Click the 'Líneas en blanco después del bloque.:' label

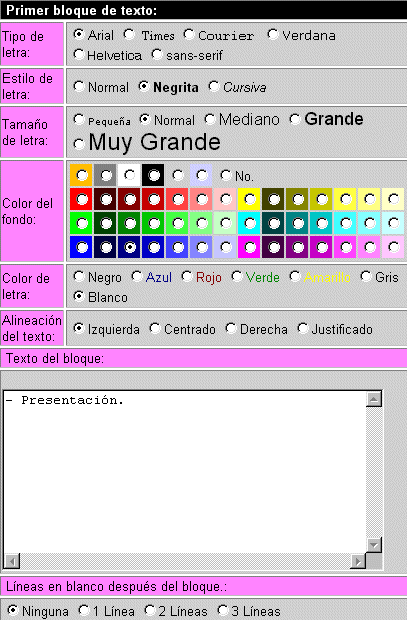[x=116, y=586]
